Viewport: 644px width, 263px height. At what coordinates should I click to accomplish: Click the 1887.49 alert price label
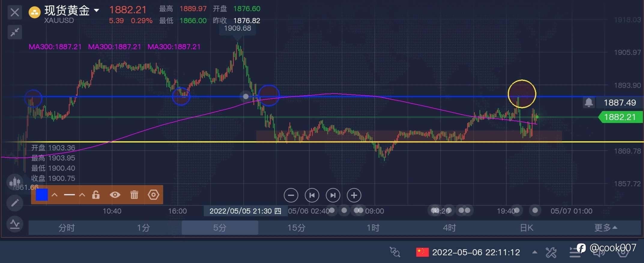pyautogui.click(x=620, y=103)
